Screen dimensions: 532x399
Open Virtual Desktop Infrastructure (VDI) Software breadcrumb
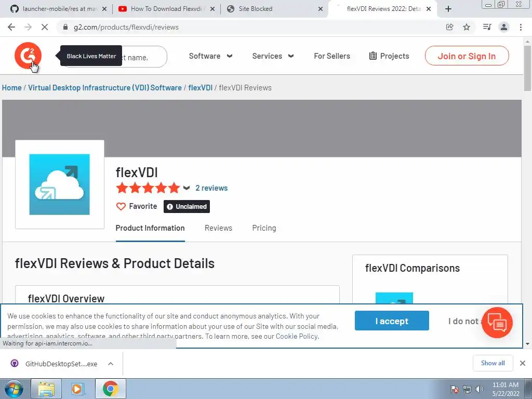coord(105,87)
